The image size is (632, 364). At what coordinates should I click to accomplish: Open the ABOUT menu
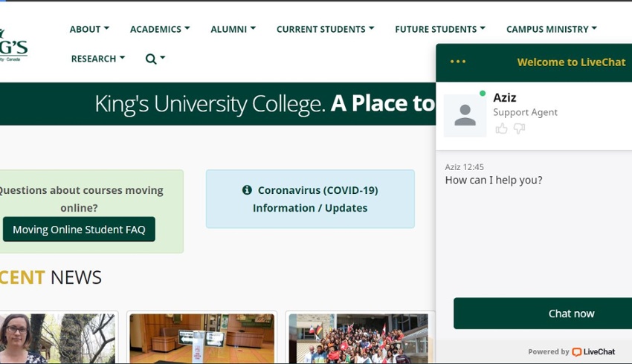(x=89, y=30)
